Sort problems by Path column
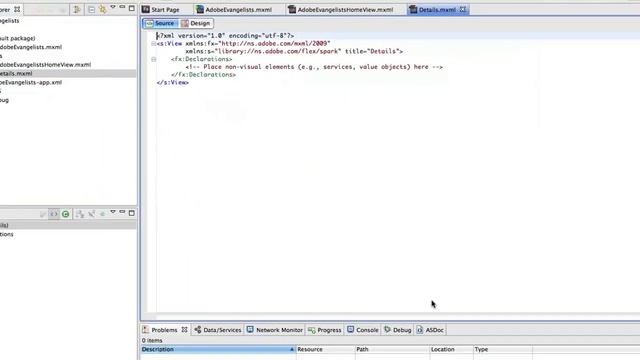 tap(392, 349)
